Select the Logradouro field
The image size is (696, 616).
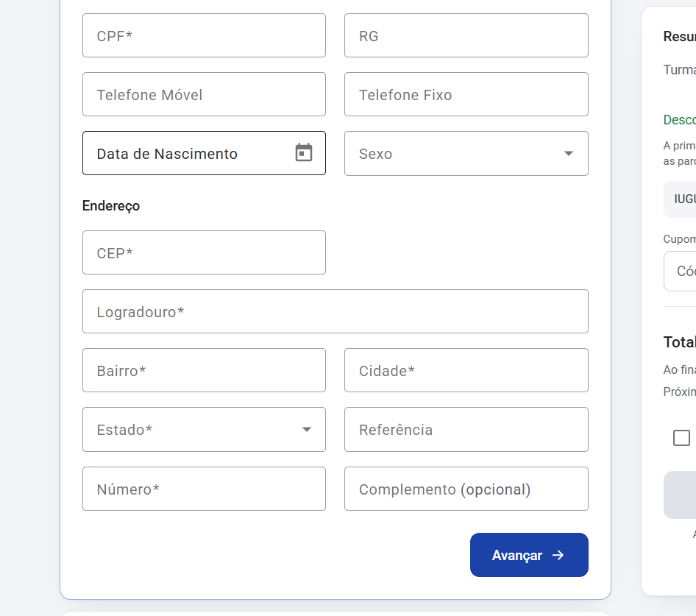[335, 311]
